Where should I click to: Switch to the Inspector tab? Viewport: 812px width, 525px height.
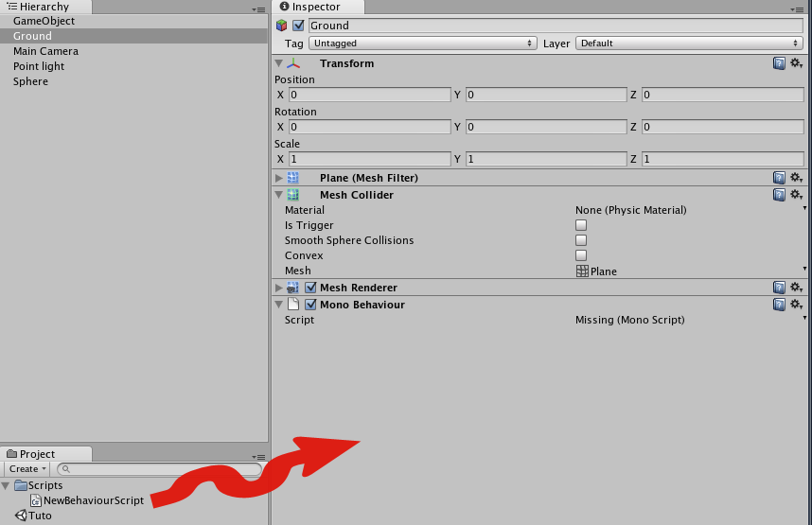(x=315, y=7)
